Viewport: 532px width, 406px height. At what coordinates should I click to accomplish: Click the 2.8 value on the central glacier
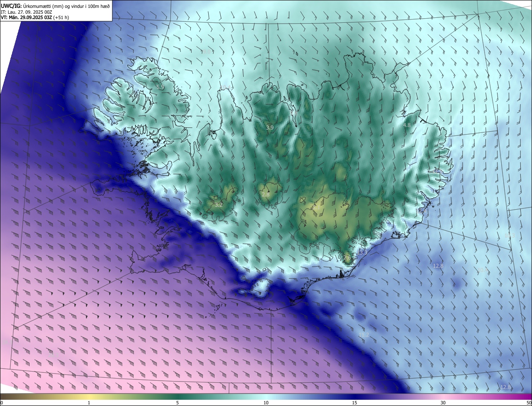point(266,194)
